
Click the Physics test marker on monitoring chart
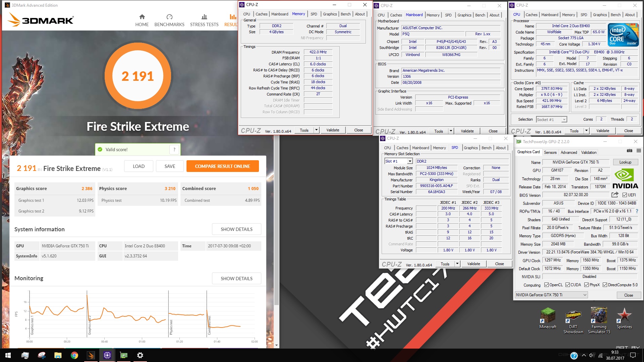pos(171,327)
